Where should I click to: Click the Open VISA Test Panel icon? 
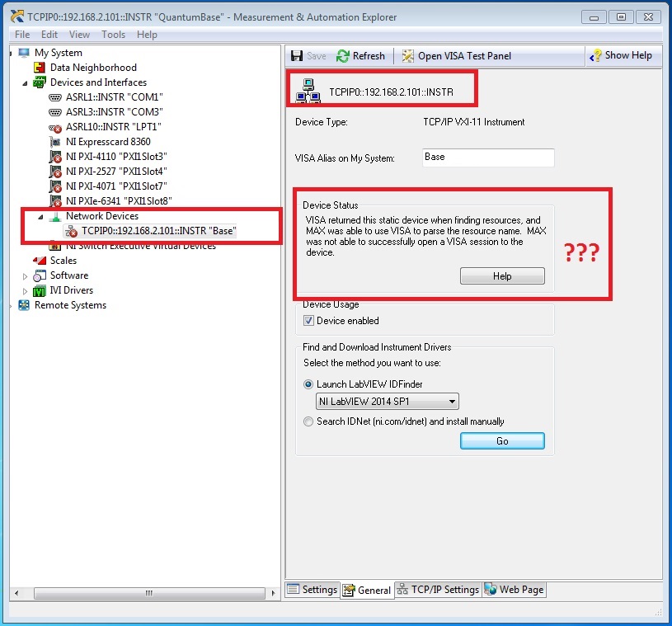(x=407, y=56)
